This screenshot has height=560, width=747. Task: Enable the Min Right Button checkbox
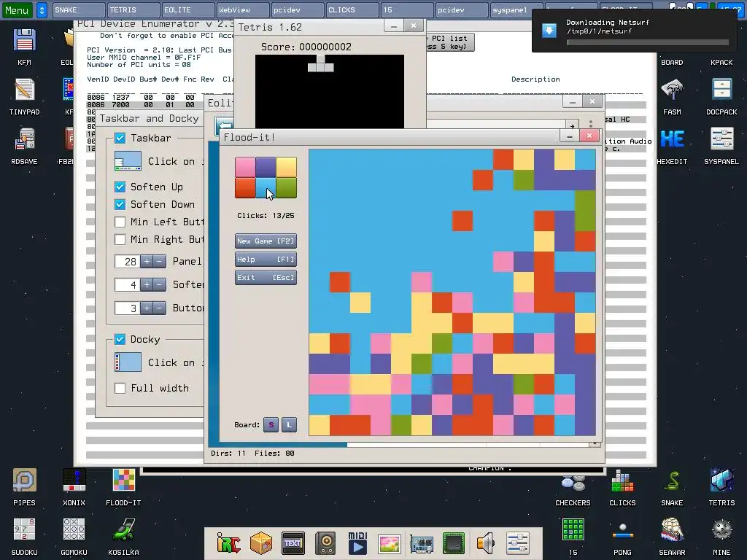(120, 239)
